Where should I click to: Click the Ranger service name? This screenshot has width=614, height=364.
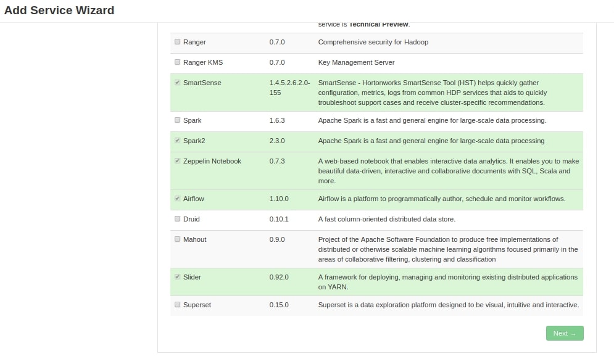coord(194,42)
